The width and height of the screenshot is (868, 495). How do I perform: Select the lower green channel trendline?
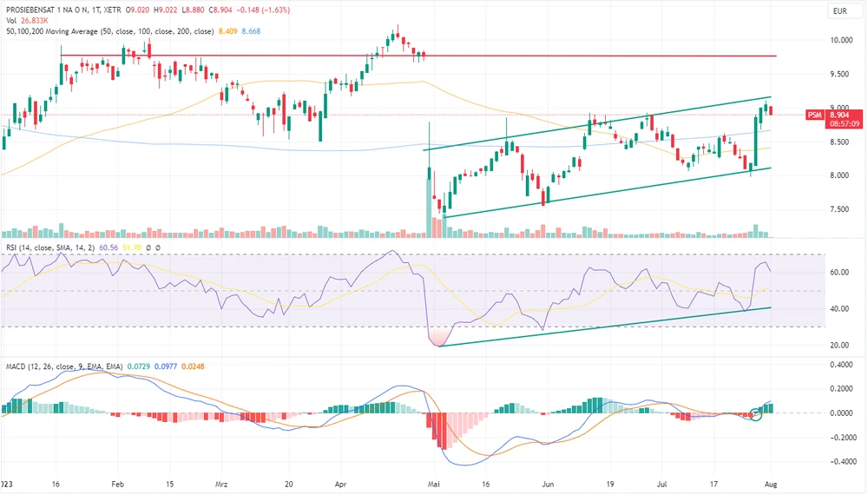(608, 192)
